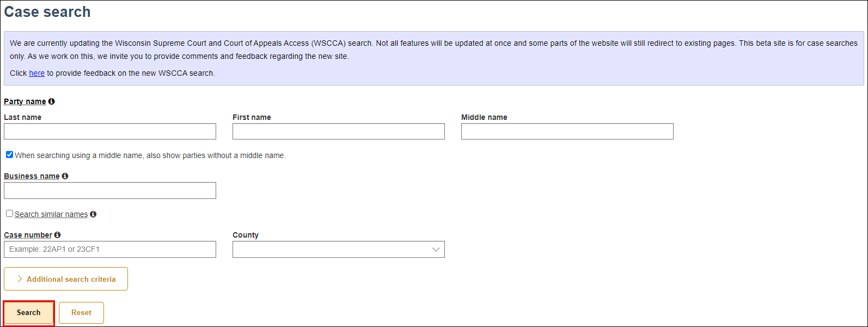Screen dimensions: 868x327
Task: Click the Search similar names label text
Action: coord(50,214)
